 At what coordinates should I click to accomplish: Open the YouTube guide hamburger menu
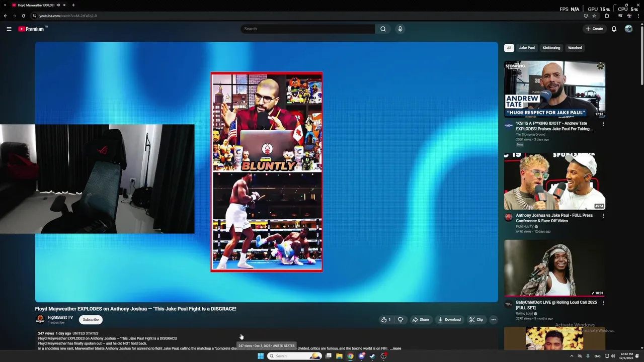click(9, 29)
